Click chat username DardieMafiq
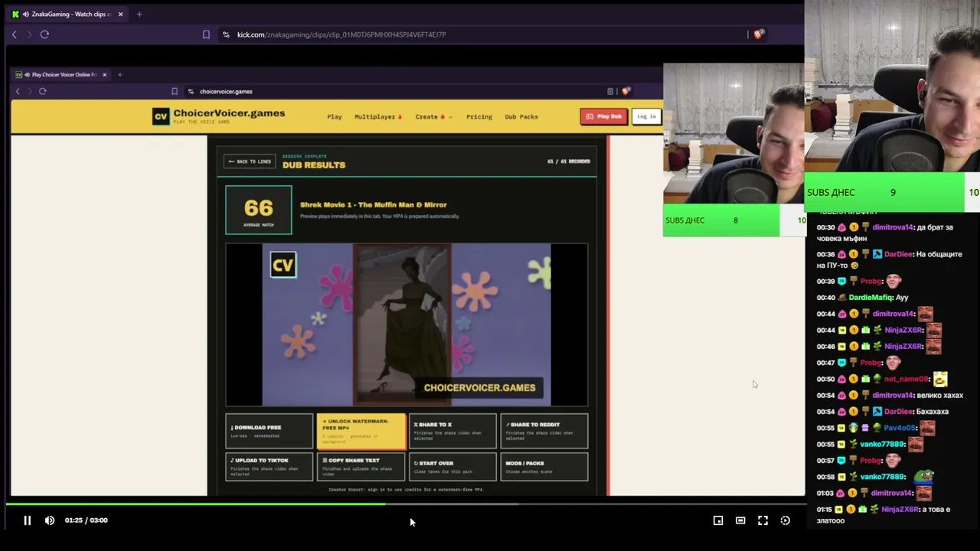 click(x=871, y=298)
